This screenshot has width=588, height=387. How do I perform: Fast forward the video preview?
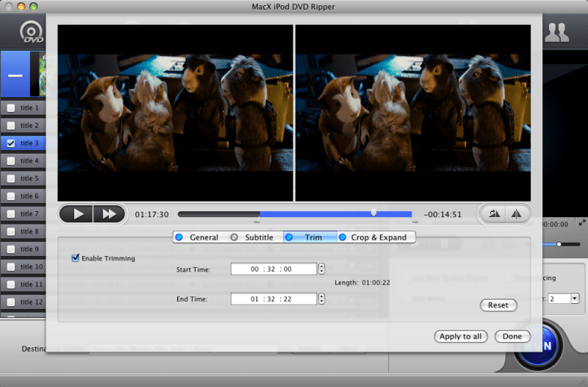(109, 214)
